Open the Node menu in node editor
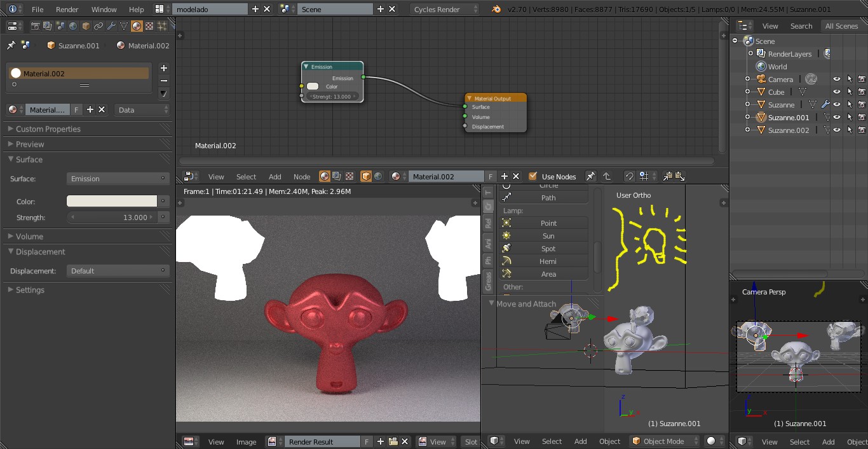This screenshot has height=449, width=868. click(302, 176)
